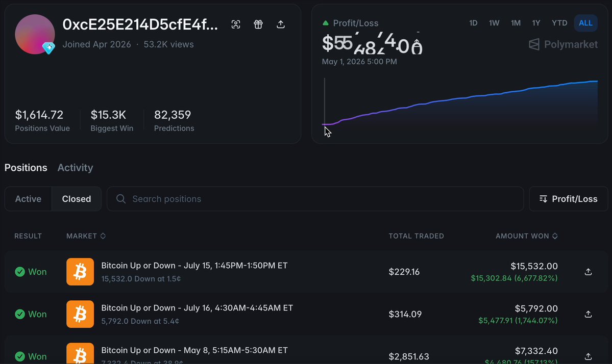This screenshot has width=612, height=364.
Task: Show Active positions
Action: (28, 199)
